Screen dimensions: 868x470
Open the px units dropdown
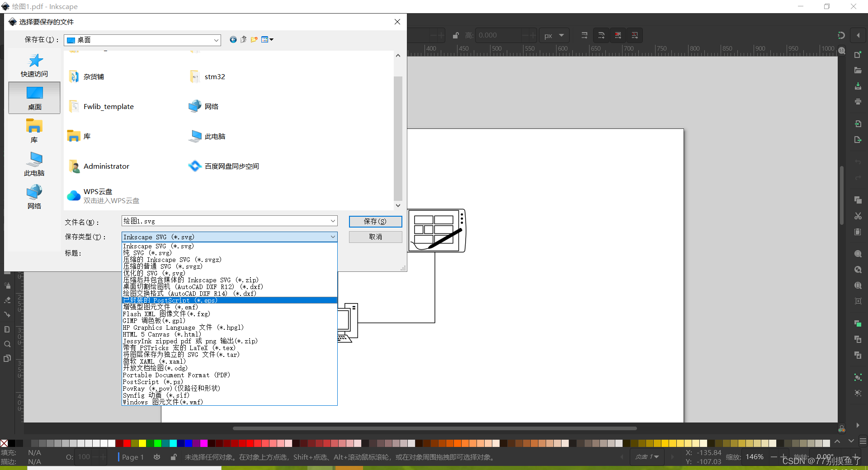pos(554,35)
